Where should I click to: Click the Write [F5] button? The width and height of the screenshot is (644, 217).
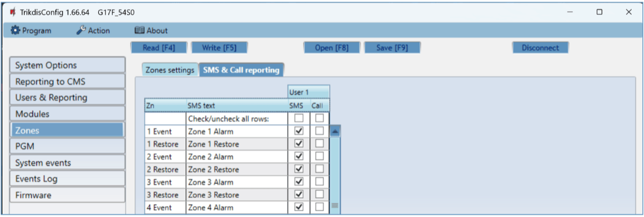218,48
